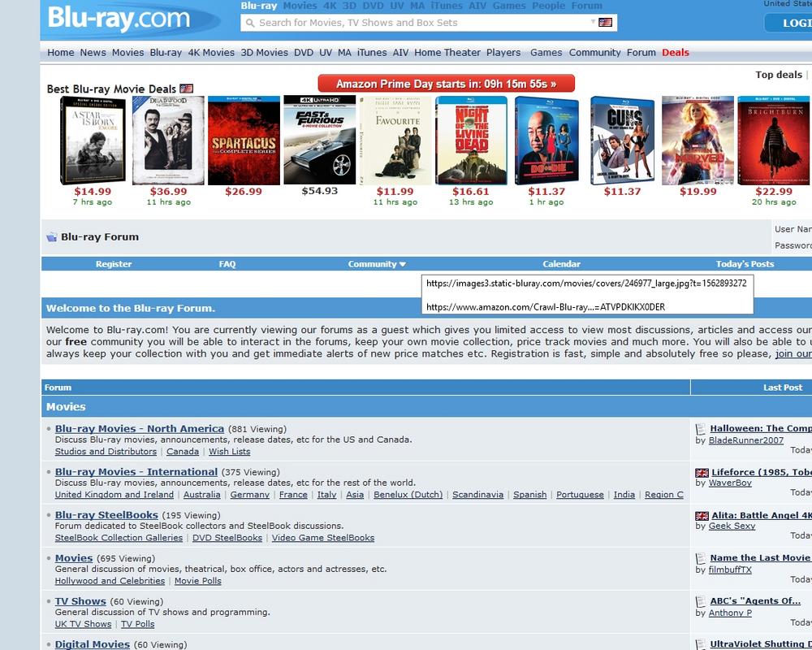The height and width of the screenshot is (650, 812).
Task: Select the iTunes tab above search bar
Action: [447, 6]
